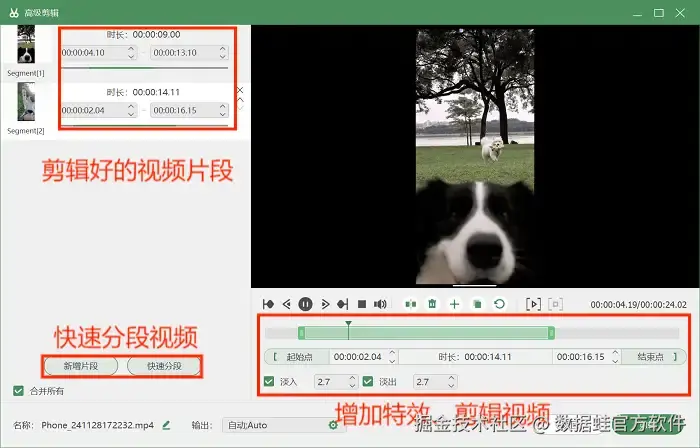The height and width of the screenshot is (448, 700).
Task: Increase Segment[2] start time in list
Action: (x=131, y=106)
